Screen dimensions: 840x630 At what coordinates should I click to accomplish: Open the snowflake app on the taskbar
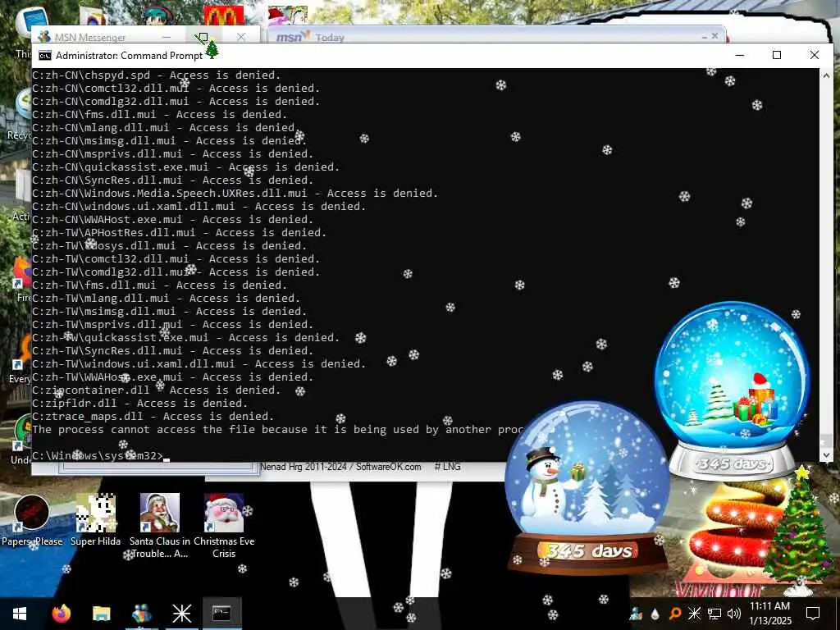pyautogui.click(x=181, y=614)
